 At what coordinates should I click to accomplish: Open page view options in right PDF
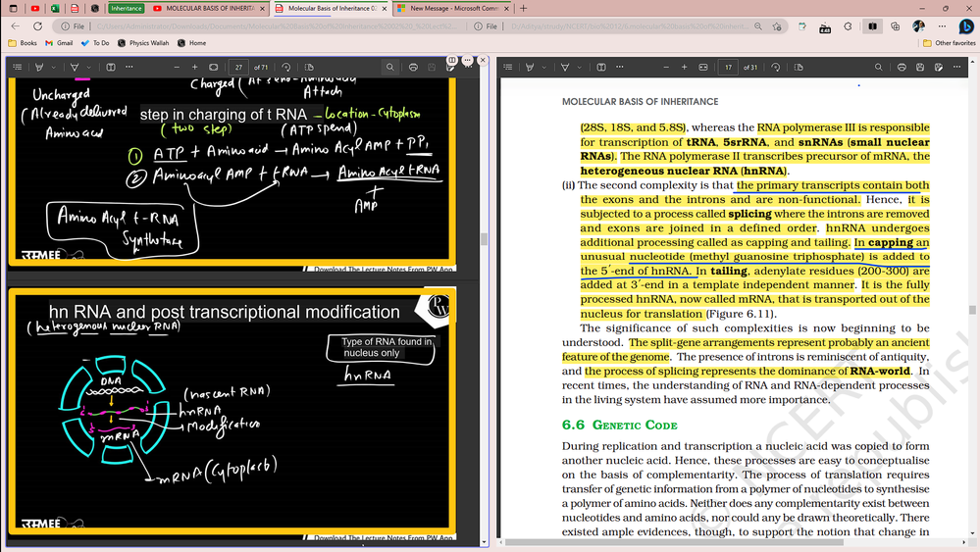[799, 67]
